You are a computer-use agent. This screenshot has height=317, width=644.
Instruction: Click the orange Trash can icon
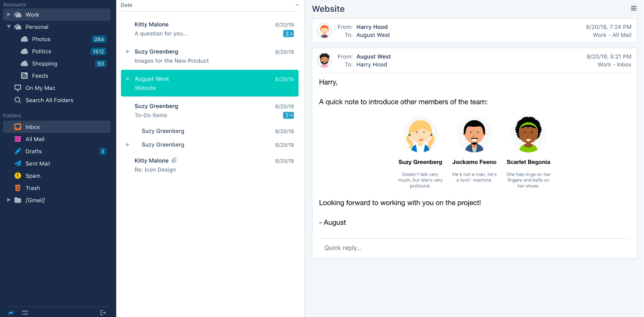(18, 188)
